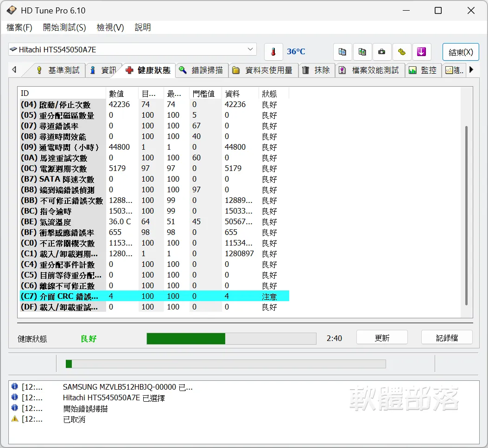Click the 記錄檔 button
Viewport: 488px width, 448px height.
tap(447, 338)
